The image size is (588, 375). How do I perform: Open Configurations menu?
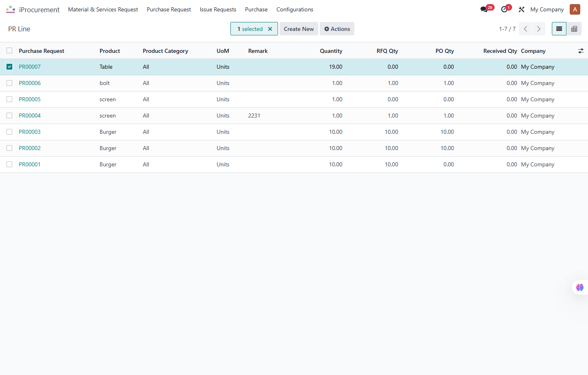click(295, 9)
